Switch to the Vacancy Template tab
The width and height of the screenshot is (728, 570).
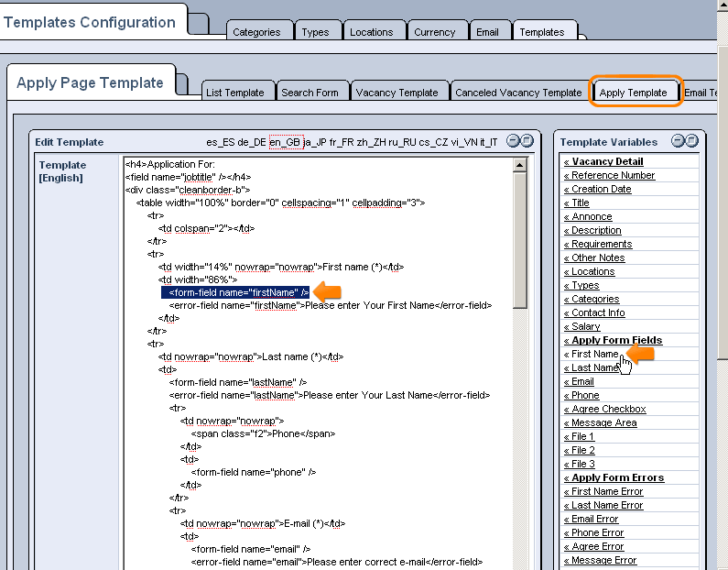click(400, 91)
